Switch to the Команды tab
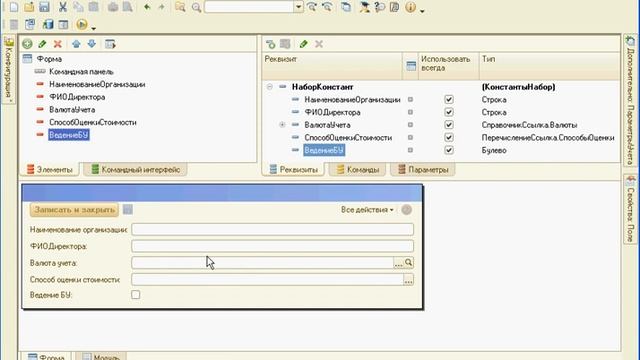The image size is (640, 360). [358, 169]
